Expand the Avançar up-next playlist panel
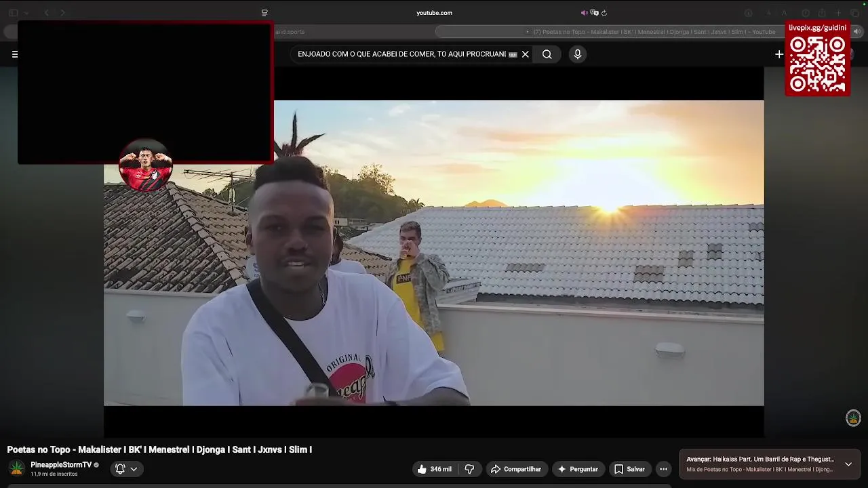This screenshot has height=488, width=868. pos(848,464)
